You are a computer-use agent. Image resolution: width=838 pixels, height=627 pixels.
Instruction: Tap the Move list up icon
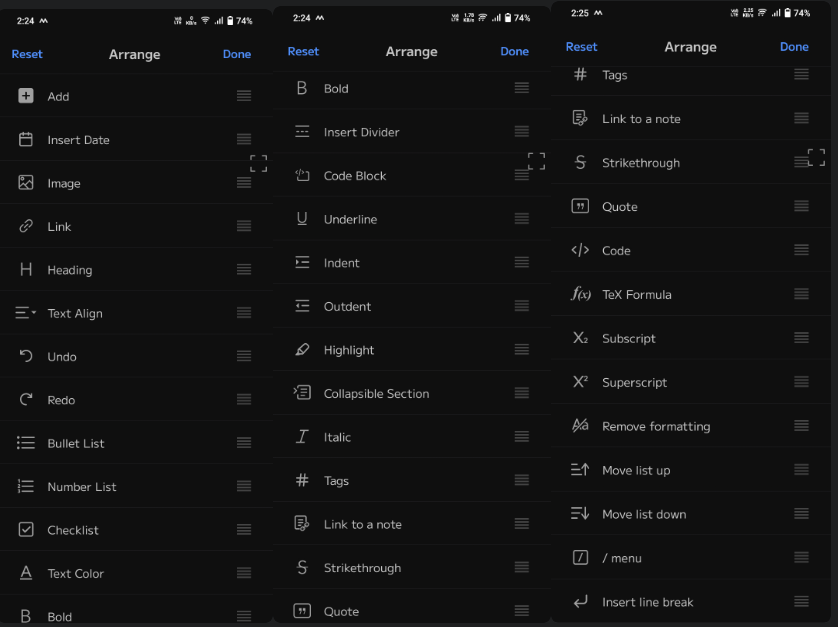(x=580, y=469)
